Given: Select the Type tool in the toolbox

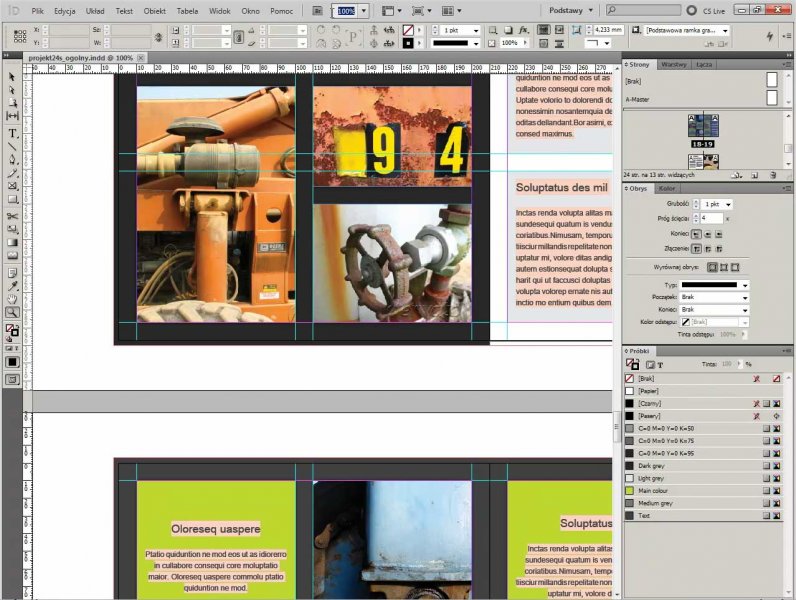Looking at the screenshot, I should click(13, 132).
